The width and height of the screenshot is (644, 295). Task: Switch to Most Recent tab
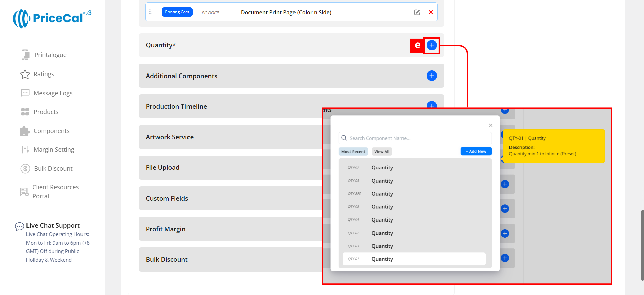click(x=353, y=152)
